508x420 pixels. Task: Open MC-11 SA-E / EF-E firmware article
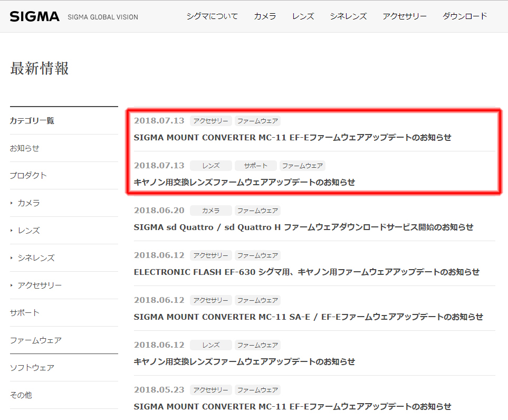coord(309,317)
